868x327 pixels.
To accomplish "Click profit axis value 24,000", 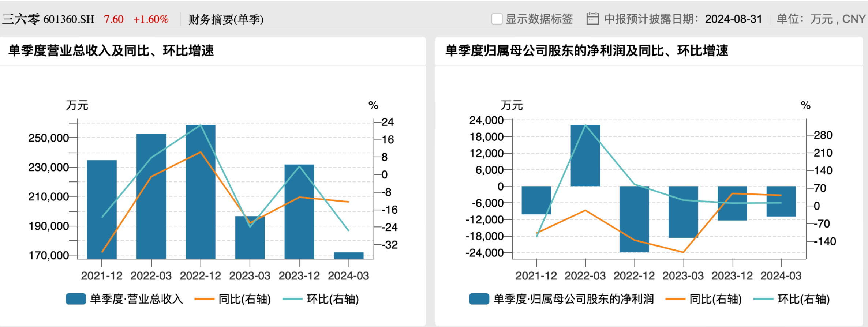I will [487, 120].
